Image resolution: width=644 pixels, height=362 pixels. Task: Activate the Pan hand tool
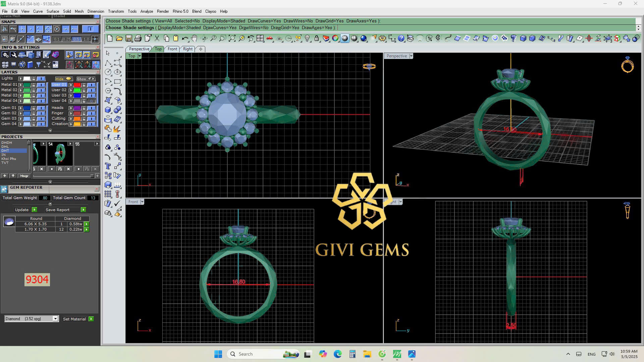click(194, 39)
